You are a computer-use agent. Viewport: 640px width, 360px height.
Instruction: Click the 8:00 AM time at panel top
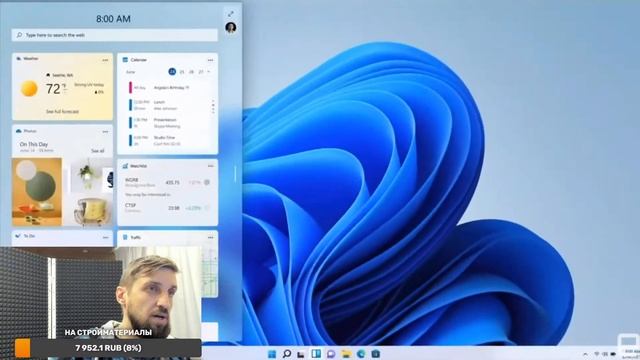(113, 19)
